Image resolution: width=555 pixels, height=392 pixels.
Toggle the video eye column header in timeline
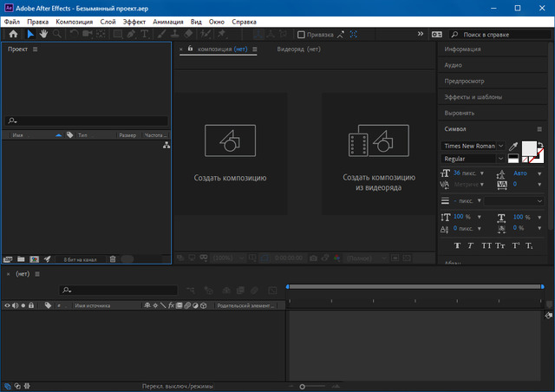point(7,305)
